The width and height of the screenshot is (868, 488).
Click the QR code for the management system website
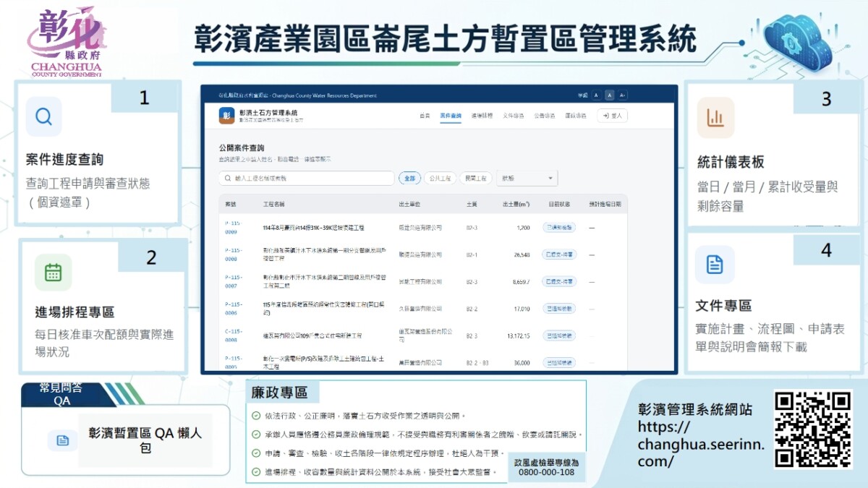pyautogui.click(x=813, y=429)
